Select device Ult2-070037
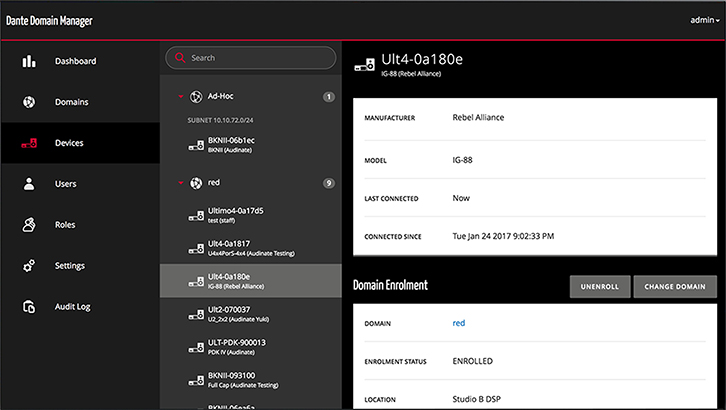 pyautogui.click(x=250, y=314)
